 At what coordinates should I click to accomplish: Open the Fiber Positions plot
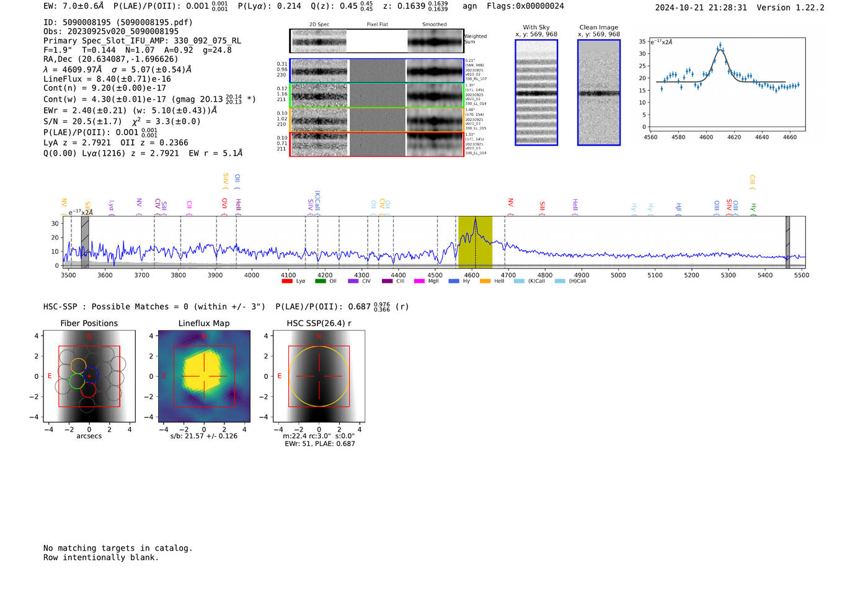tap(89, 376)
